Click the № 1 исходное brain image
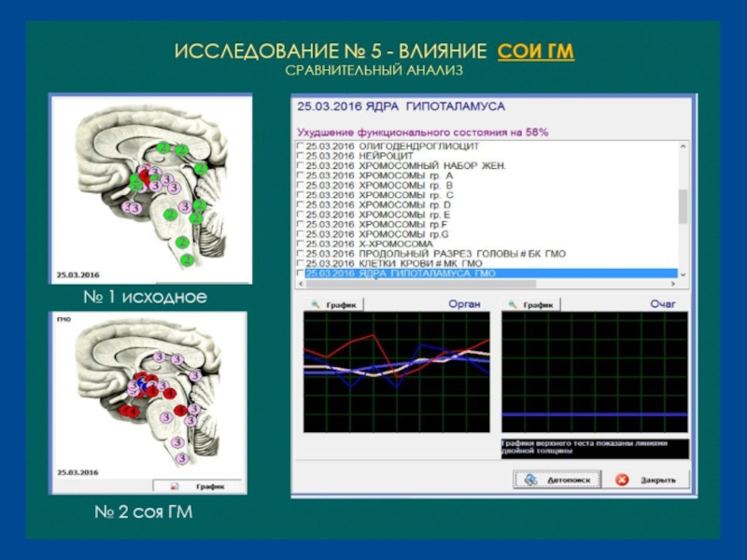Image resolution: width=747 pixels, height=560 pixels. [151, 189]
